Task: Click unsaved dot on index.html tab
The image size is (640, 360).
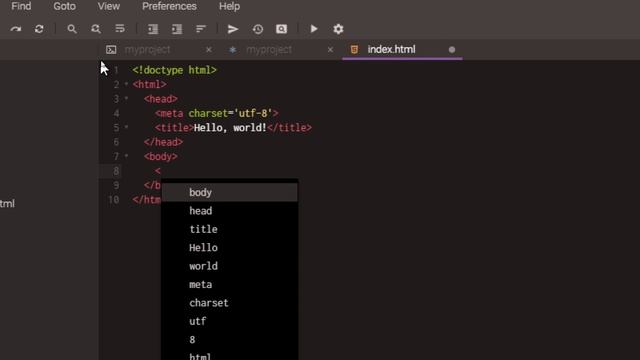Action: pos(452,50)
